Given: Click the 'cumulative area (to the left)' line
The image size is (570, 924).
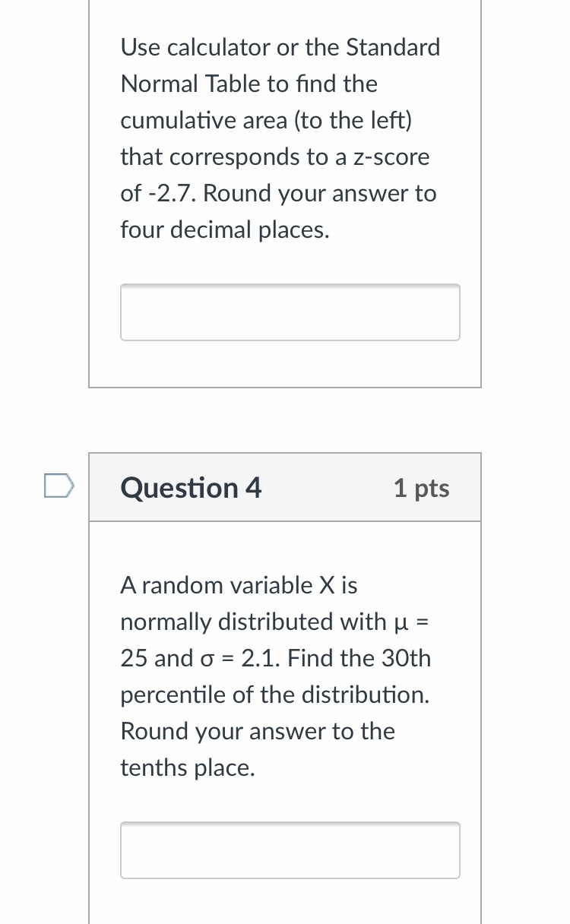Looking at the screenshot, I should (264, 120).
